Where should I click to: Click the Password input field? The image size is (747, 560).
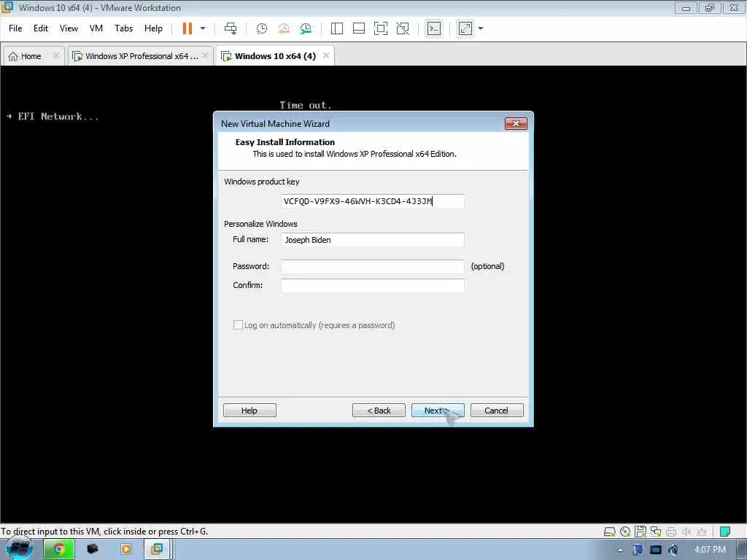[x=373, y=267]
